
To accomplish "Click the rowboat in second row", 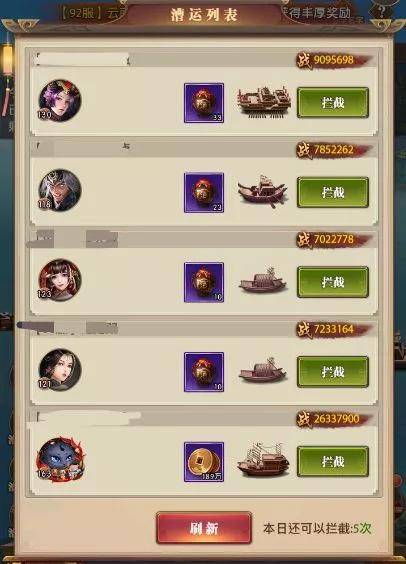I will (x=262, y=192).
